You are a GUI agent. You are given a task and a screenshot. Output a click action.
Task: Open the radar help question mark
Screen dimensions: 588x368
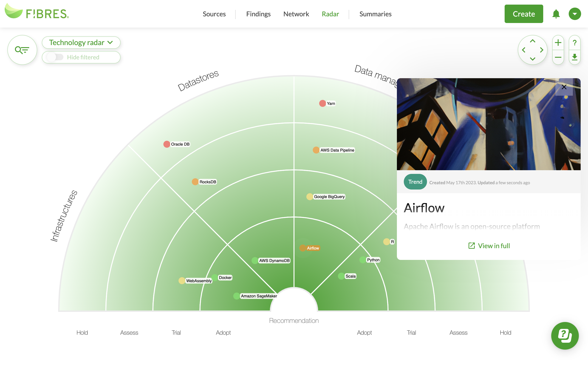[575, 43]
